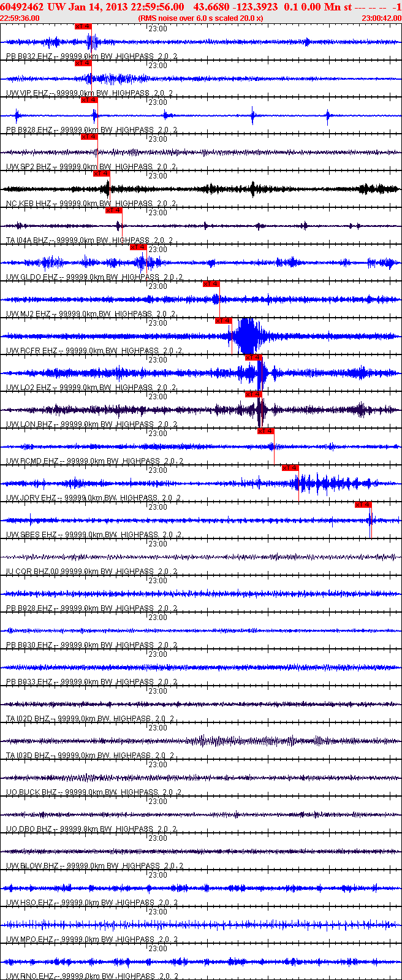Select the red pick marker on UW.MJ2 trace
Image resolution: width=402 pixels, height=980 pixels.
click(x=211, y=284)
